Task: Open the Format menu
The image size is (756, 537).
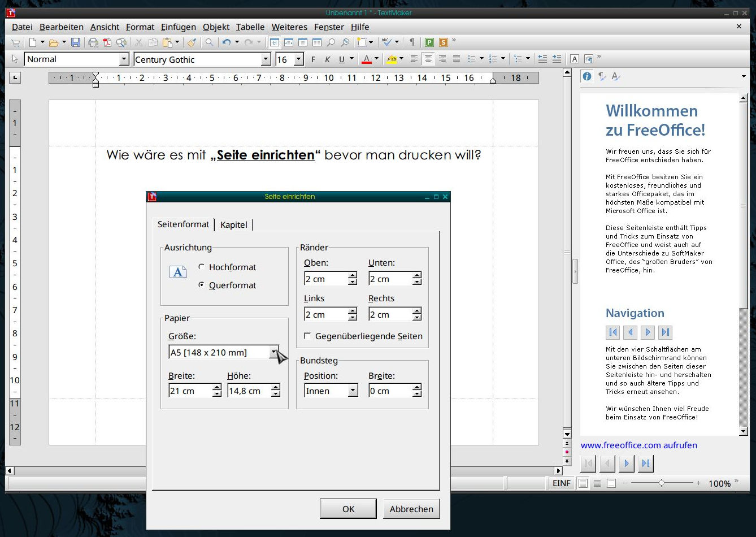Action: point(140,27)
